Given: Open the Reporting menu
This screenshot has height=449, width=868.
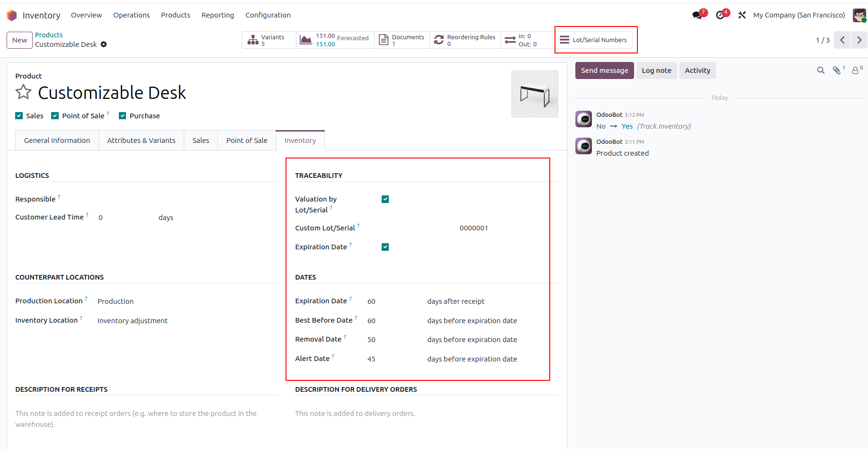Looking at the screenshot, I should (217, 15).
